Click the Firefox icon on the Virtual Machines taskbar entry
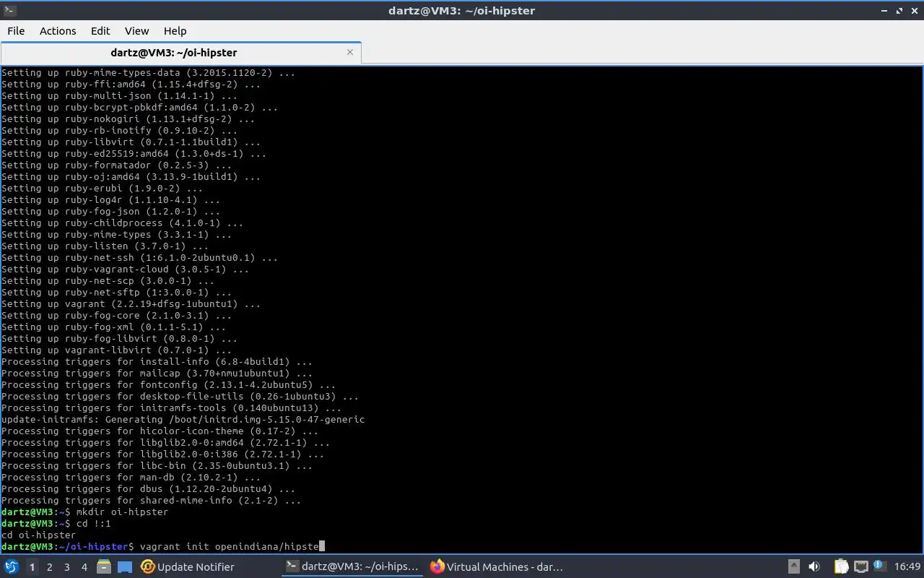 tap(437, 567)
